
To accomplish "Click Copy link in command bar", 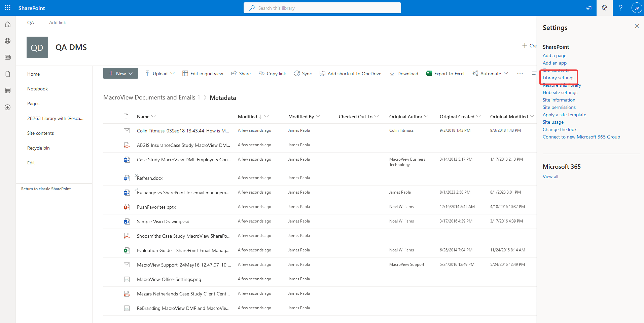I will pos(272,73).
